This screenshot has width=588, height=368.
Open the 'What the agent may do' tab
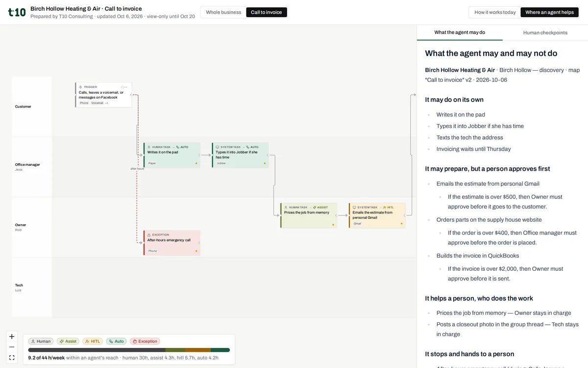tap(460, 32)
